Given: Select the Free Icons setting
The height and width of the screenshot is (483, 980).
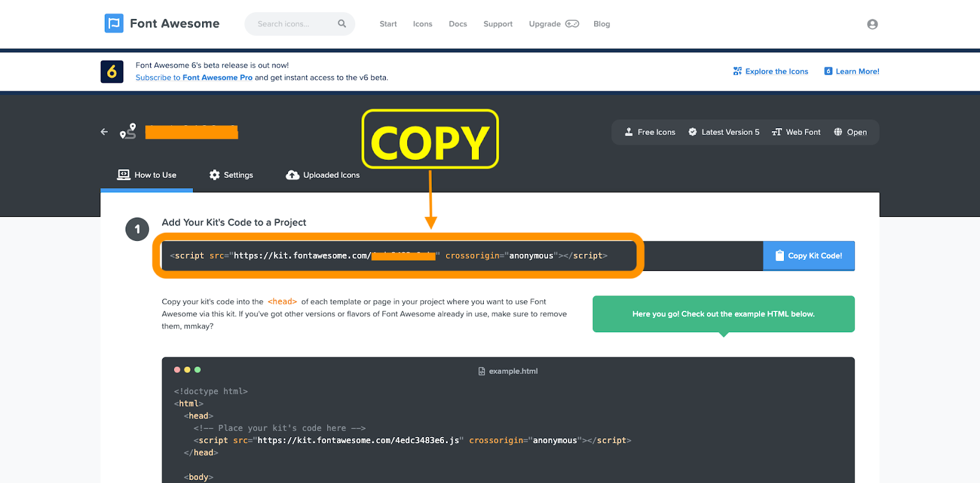Looking at the screenshot, I should click(656, 132).
